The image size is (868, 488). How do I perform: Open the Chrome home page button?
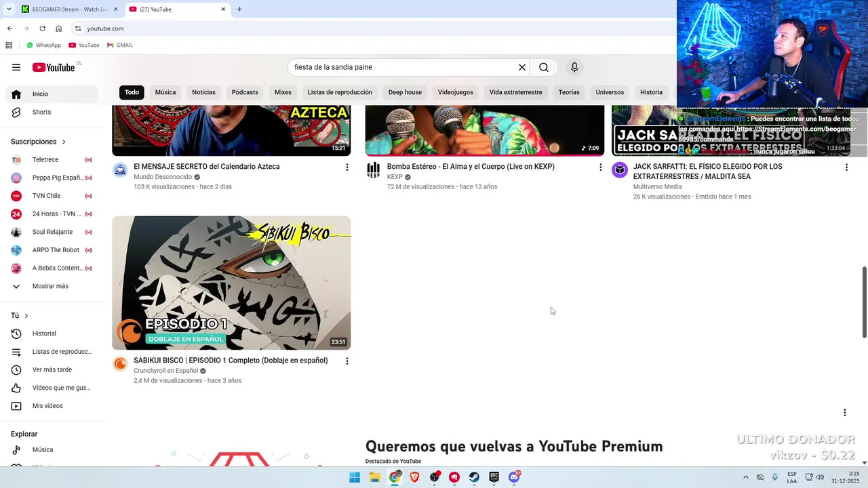tap(58, 28)
